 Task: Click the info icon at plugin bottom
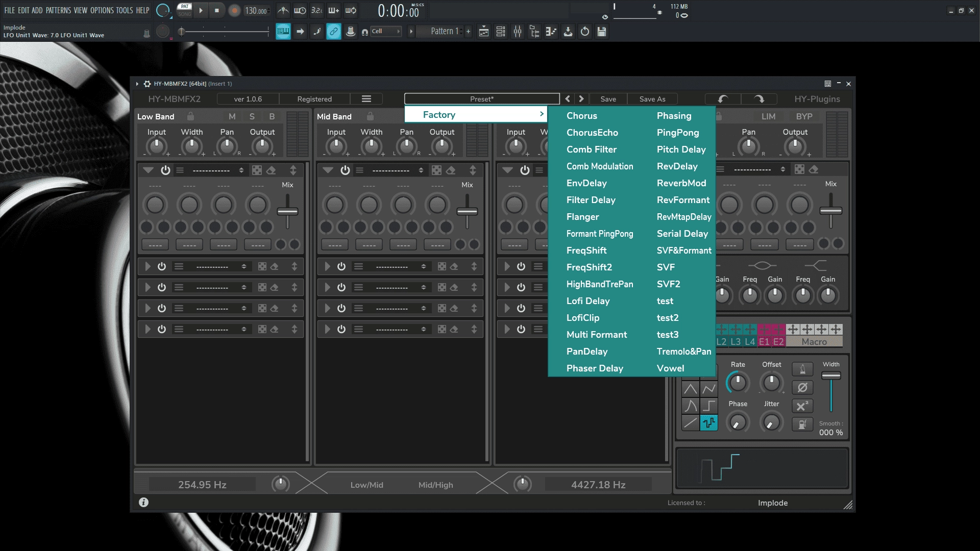pos(143,503)
